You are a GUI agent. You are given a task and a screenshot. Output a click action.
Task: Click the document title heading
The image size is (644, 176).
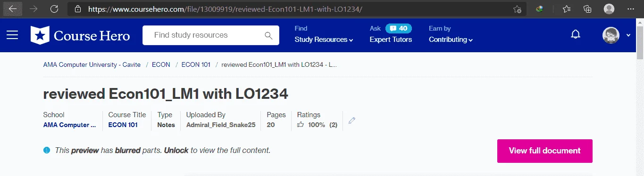point(166,94)
